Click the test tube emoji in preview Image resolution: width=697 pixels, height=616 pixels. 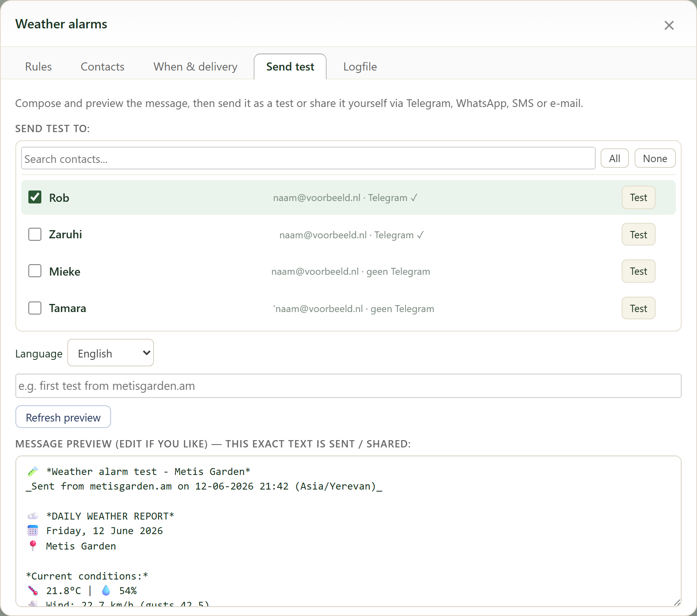(33, 471)
